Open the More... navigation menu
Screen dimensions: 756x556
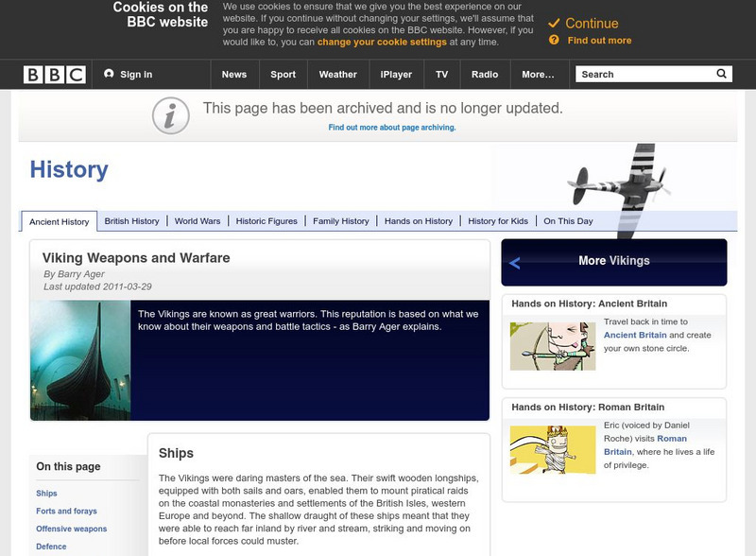click(538, 75)
